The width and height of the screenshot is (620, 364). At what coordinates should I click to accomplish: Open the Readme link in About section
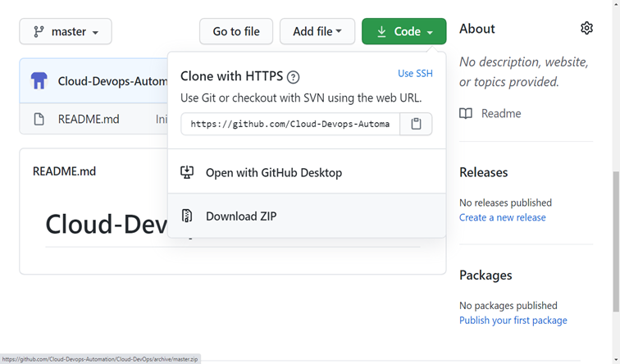pos(501,113)
